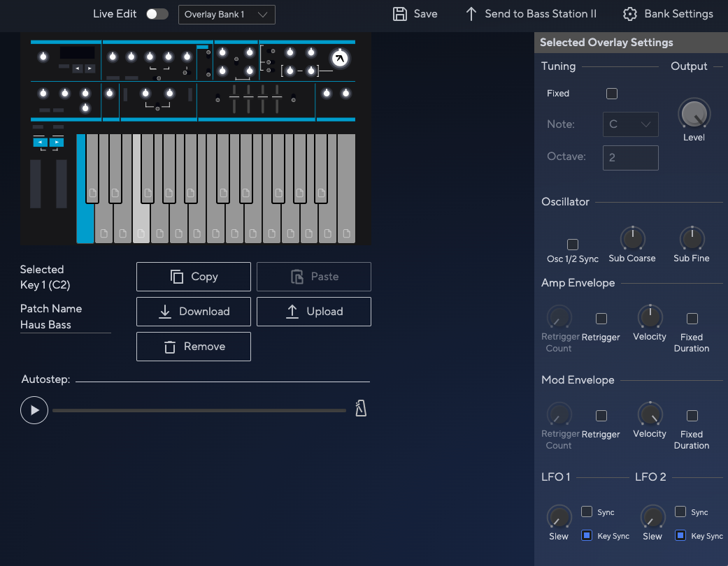
Task: Click the metronome icon beside Autostep bar
Action: click(x=361, y=408)
